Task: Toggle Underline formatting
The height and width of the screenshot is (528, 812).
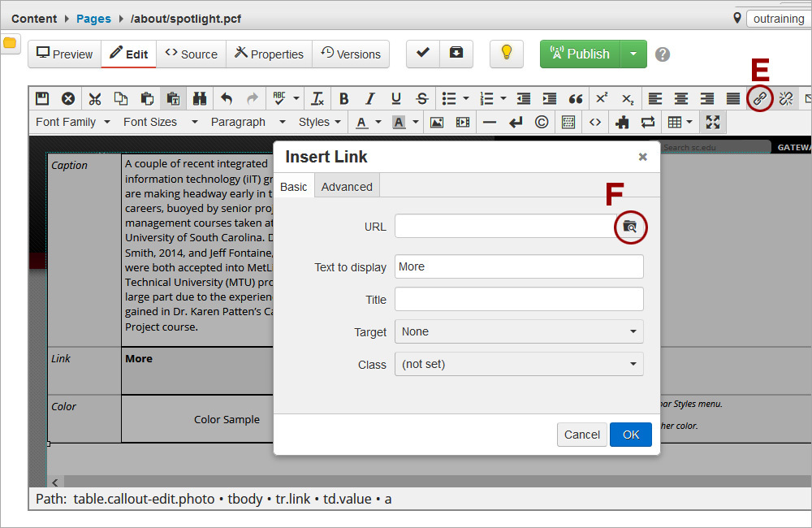Action: [396, 98]
